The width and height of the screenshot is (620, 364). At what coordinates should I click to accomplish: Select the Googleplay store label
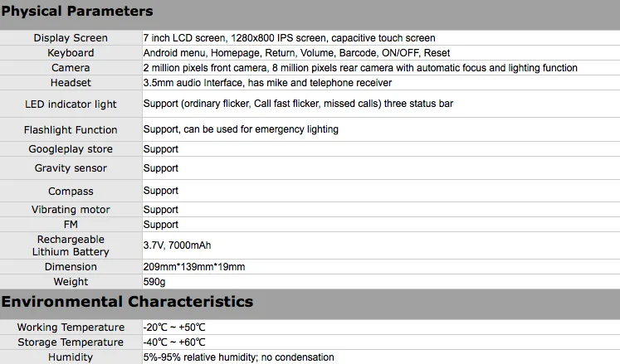pos(71,149)
